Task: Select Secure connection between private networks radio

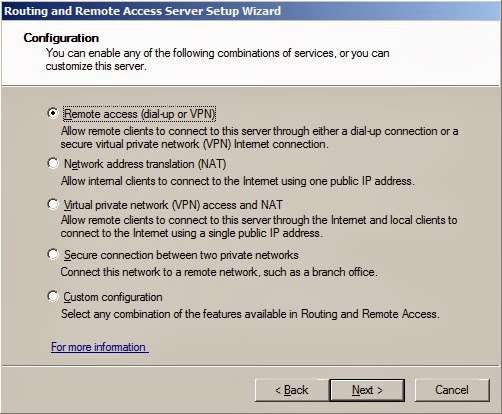Action: click(52, 254)
